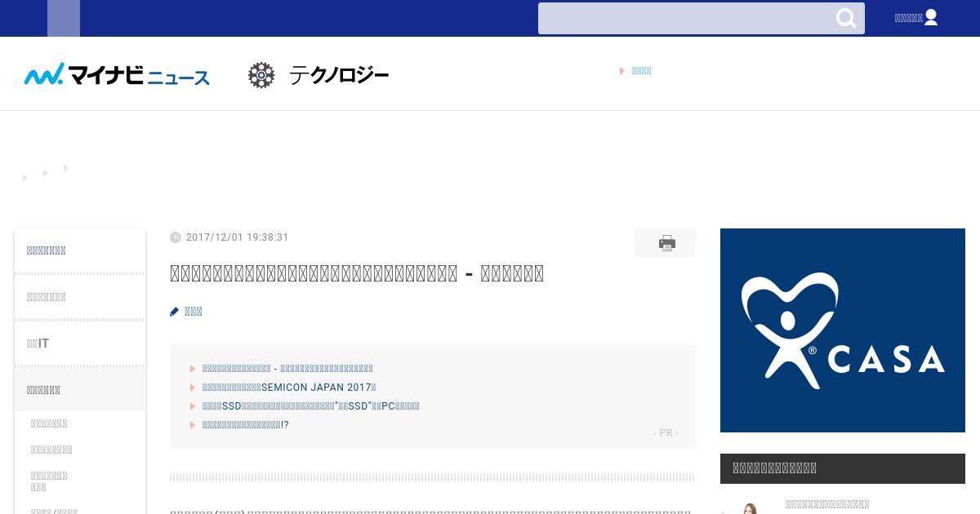980x514 pixels.
Task: Open the SSD and PC related PR link
Action: coord(310,406)
